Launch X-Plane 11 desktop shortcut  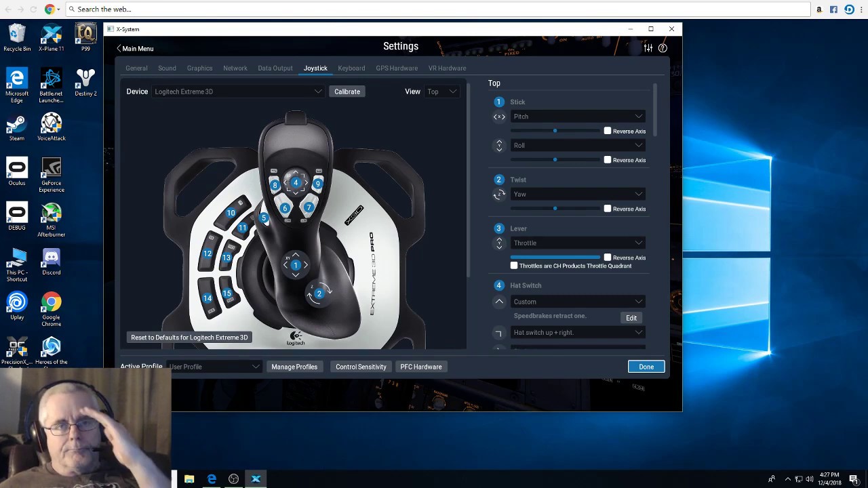click(52, 38)
